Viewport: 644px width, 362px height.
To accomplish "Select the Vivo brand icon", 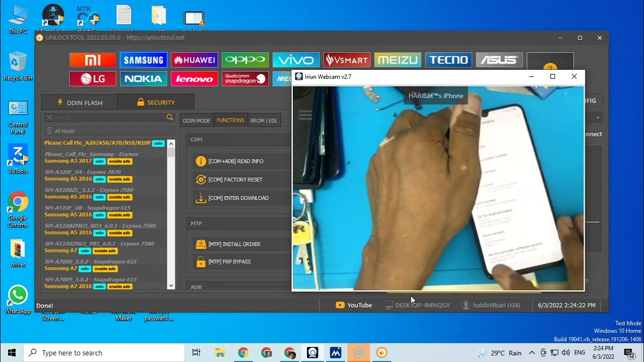I will point(296,60).
